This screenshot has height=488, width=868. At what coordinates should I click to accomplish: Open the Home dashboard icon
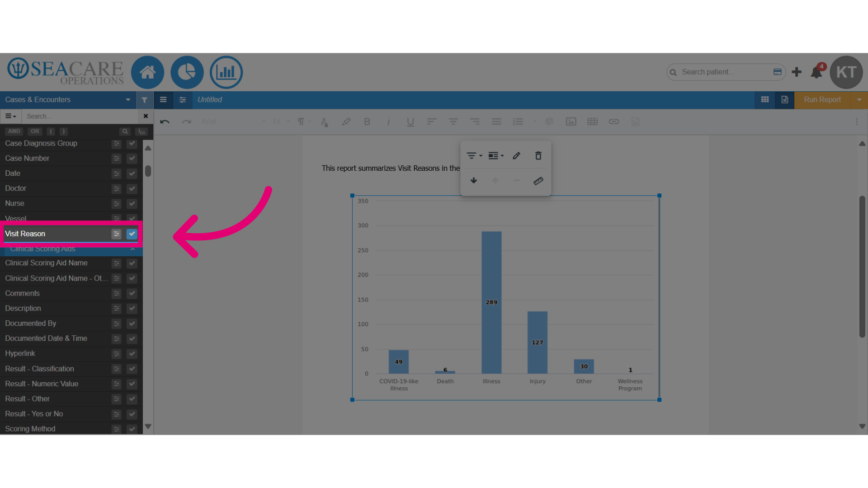click(x=147, y=72)
